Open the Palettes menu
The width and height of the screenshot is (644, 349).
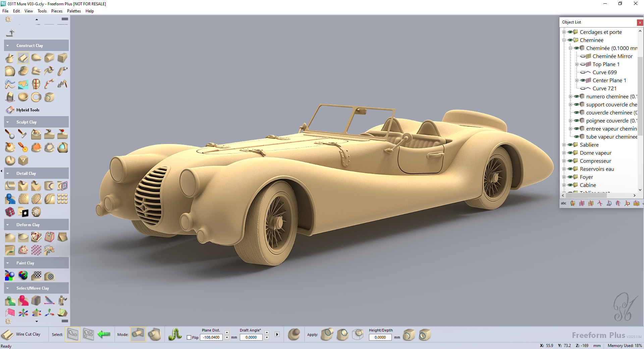pos(74,11)
